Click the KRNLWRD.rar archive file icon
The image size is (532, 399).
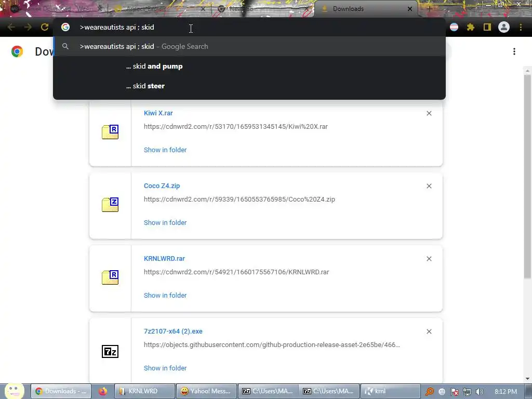tap(110, 277)
